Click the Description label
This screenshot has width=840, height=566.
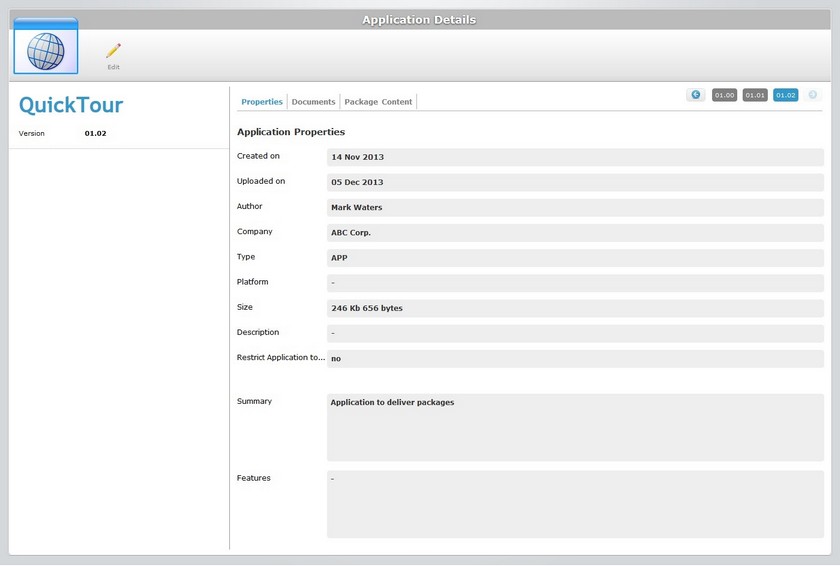pyautogui.click(x=258, y=332)
